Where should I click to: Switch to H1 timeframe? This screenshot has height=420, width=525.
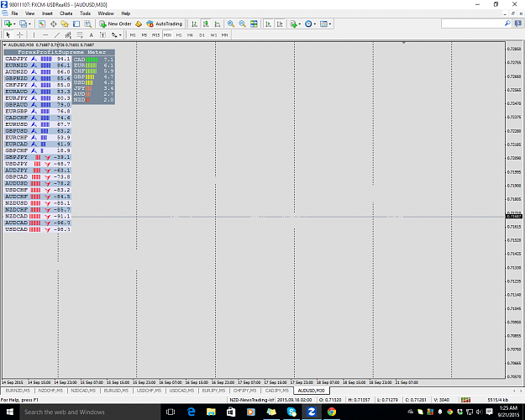(x=179, y=34)
